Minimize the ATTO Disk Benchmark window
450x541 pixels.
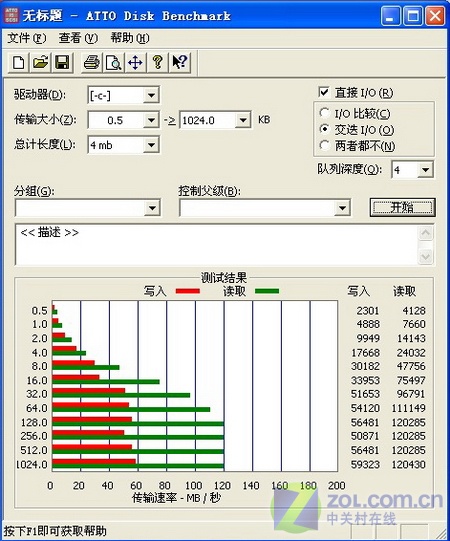click(390, 16)
